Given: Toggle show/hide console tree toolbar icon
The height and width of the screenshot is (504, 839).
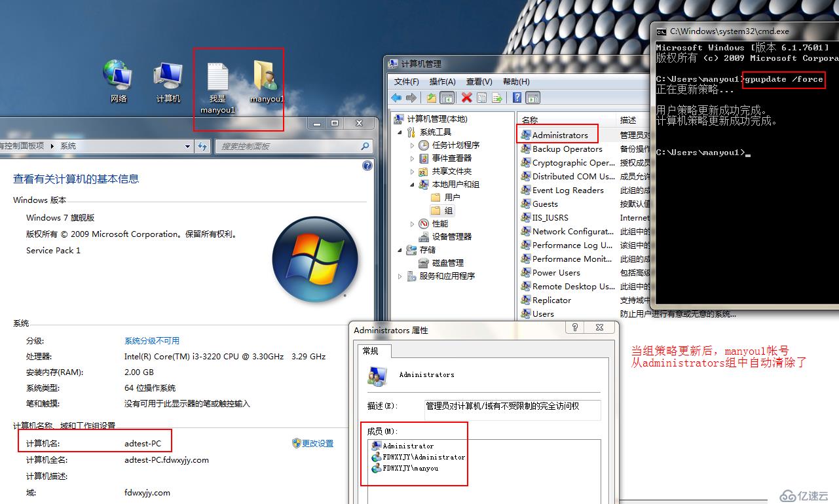Looking at the screenshot, I should click(447, 98).
